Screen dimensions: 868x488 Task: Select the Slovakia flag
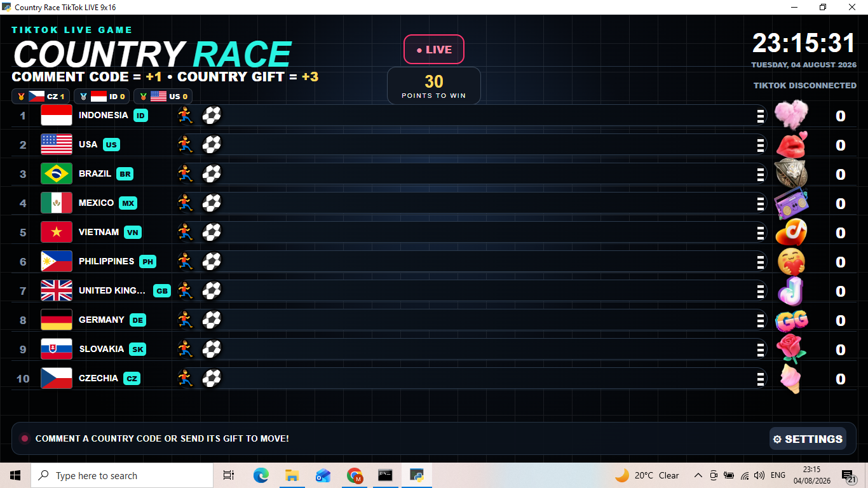coord(57,349)
